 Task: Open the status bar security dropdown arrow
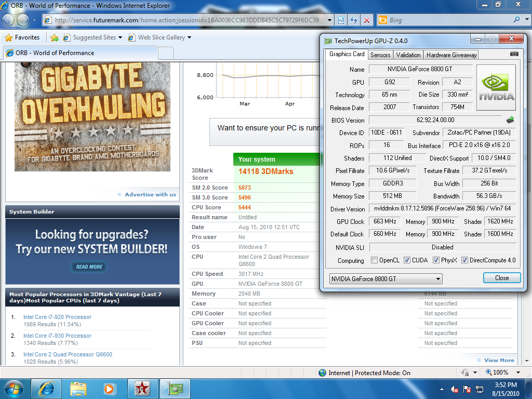pos(475,373)
